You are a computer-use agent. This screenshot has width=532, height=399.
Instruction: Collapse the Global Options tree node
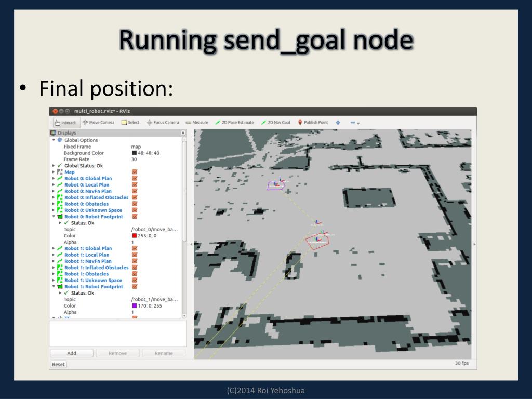(54, 140)
